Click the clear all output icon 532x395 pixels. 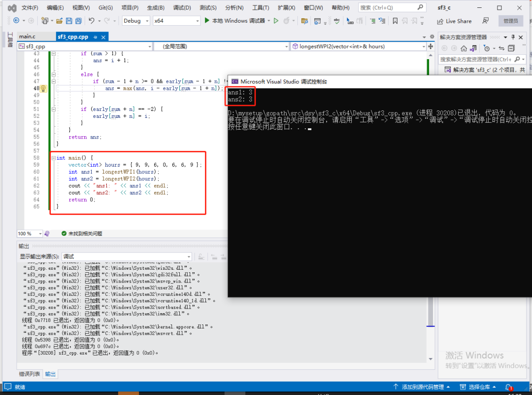point(201,257)
